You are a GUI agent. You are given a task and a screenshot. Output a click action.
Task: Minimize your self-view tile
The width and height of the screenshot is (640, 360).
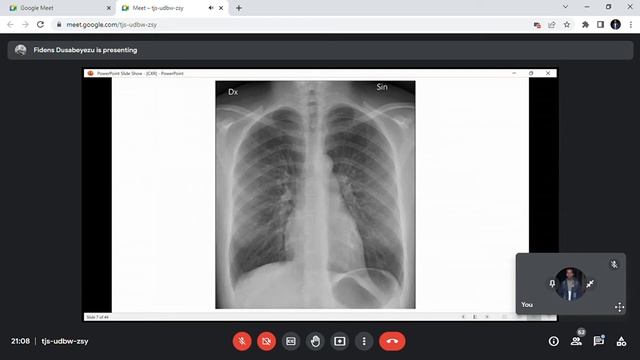590,284
